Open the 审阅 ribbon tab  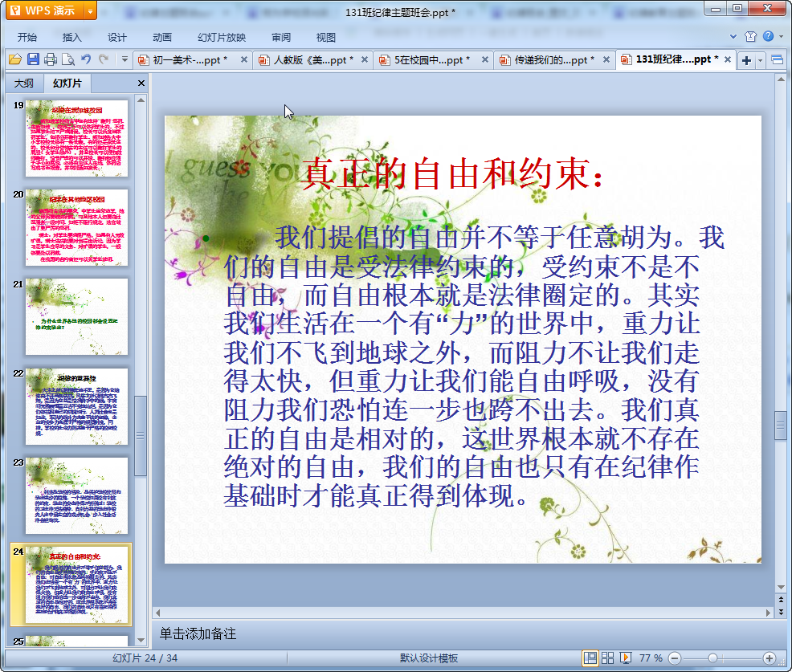[x=281, y=38]
